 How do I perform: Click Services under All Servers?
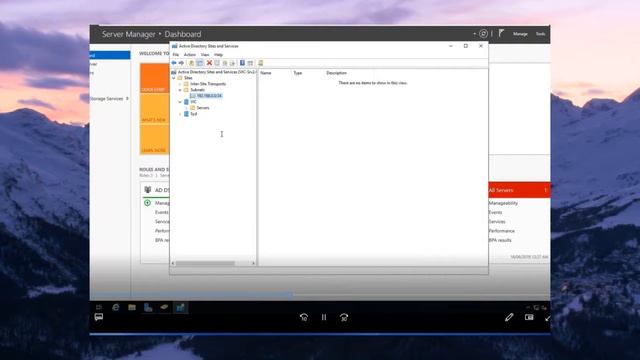(497, 222)
